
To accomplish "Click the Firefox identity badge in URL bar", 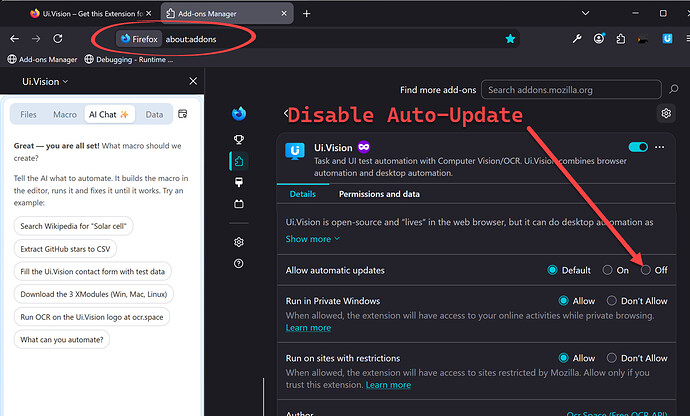I will point(139,39).
